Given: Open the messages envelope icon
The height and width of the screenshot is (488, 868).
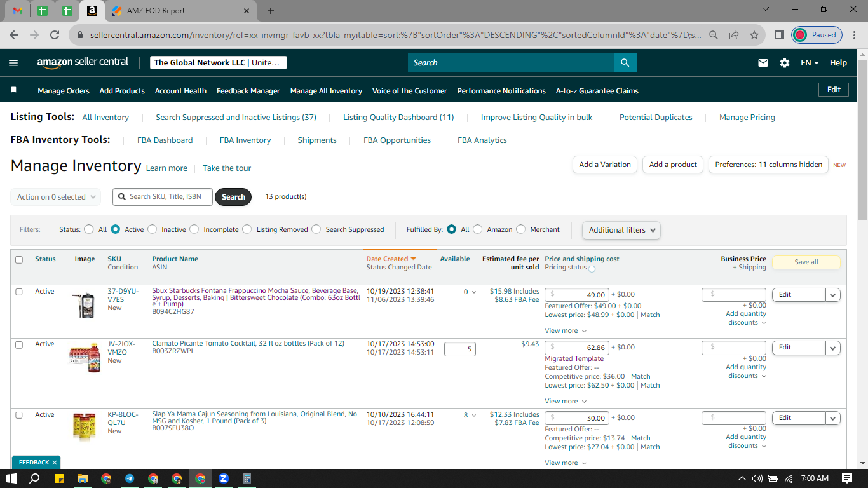Looking at the screenshot, I should point(763,63).
